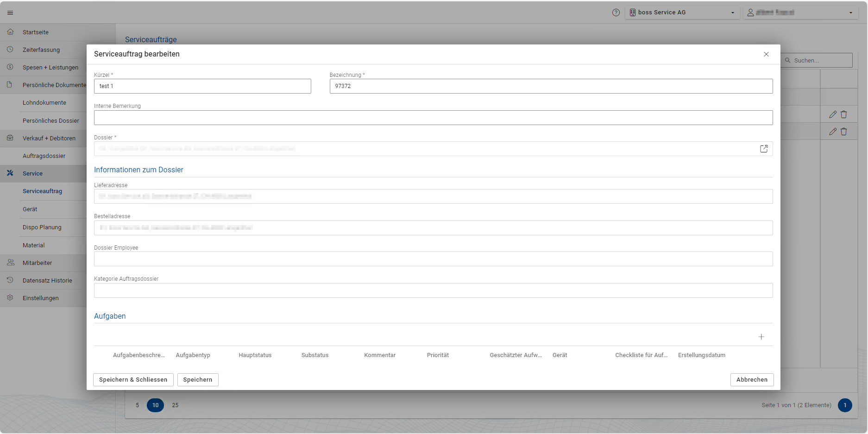This screenshot has height=434, width=868.
Task: Open the Dossier selection field
Action: (x=426, y=149)
